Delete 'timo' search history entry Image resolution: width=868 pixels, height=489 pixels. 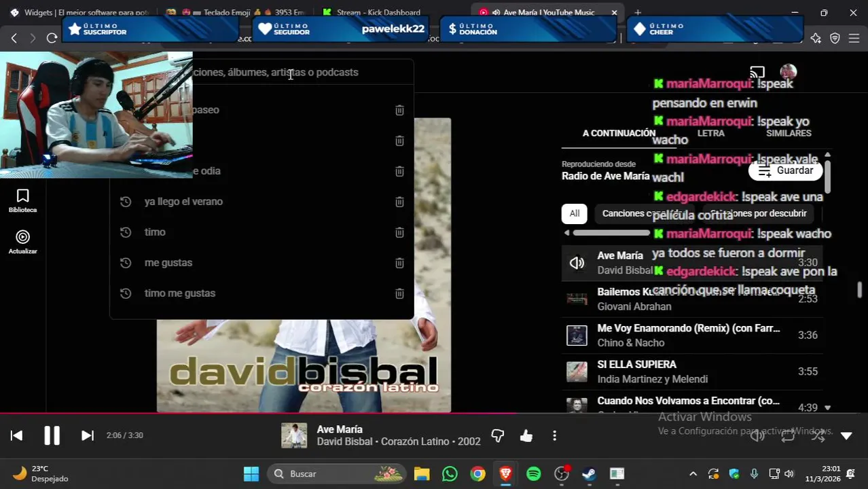[x=399, y=232]
